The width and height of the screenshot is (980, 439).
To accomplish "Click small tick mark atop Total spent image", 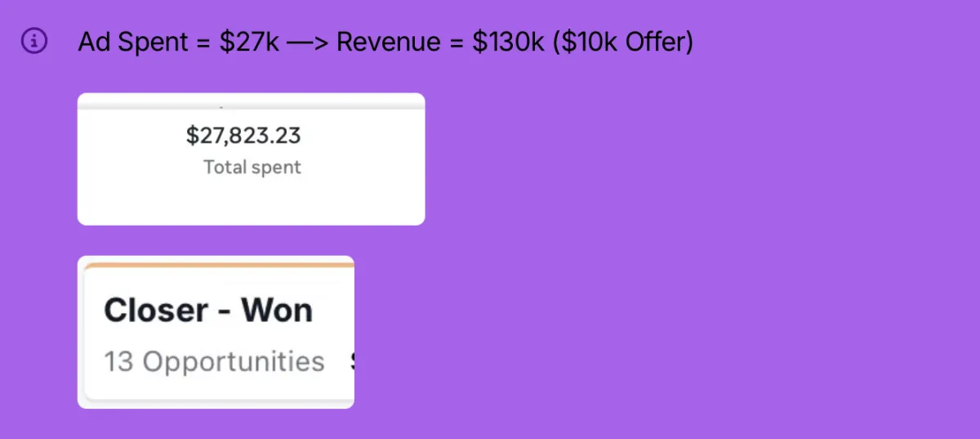I will [x=222, y=106].
